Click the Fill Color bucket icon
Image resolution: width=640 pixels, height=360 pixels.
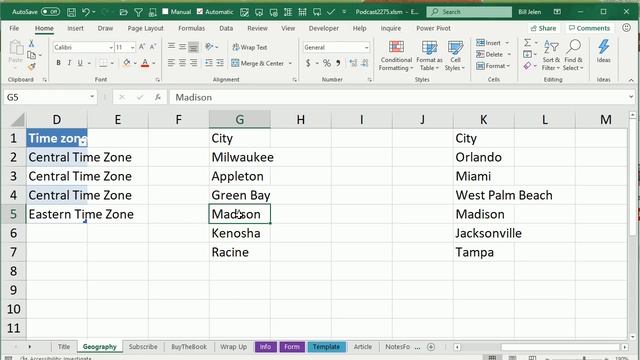127,63
